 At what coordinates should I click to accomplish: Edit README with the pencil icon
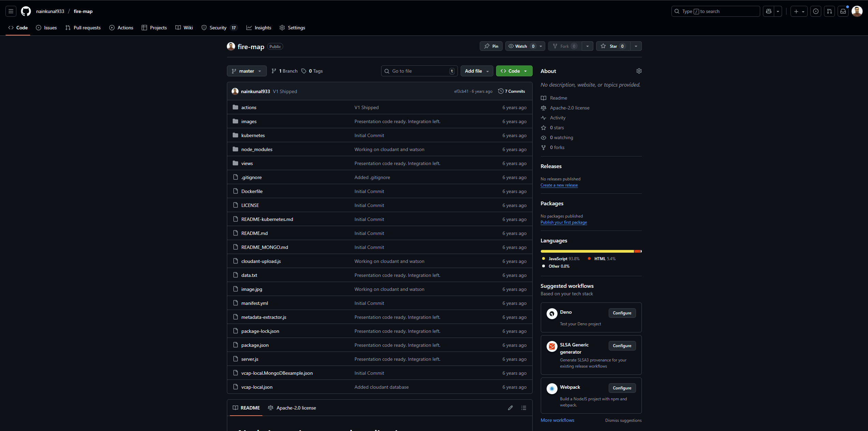[510, 408]
